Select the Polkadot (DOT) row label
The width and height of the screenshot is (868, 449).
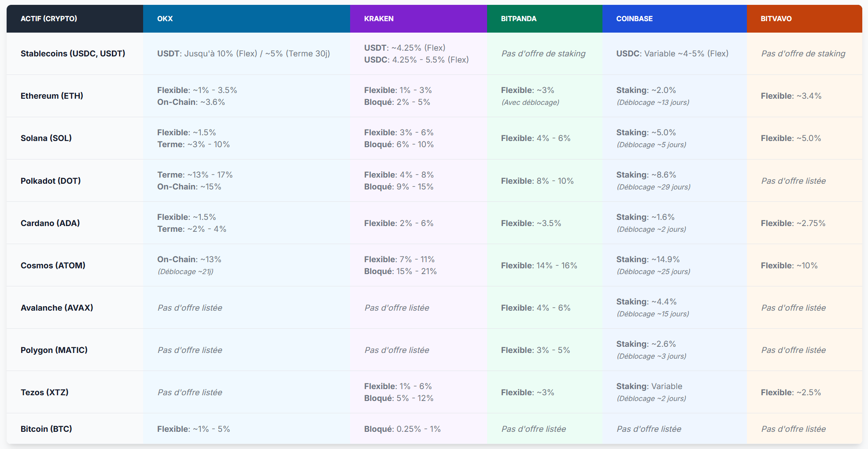coord(51,181)
